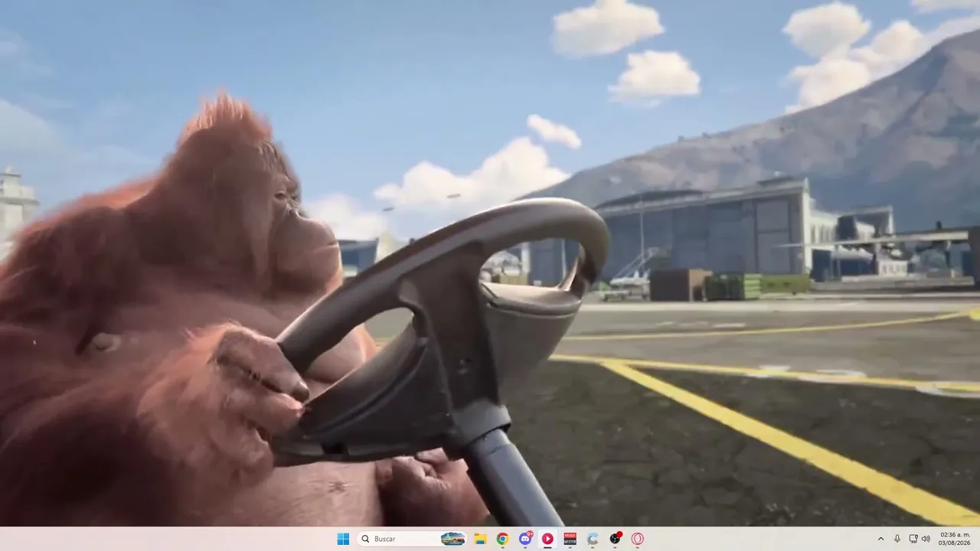Open network settings tray icon
This screenshot has height=551, width=980.
tap(913, 539)
